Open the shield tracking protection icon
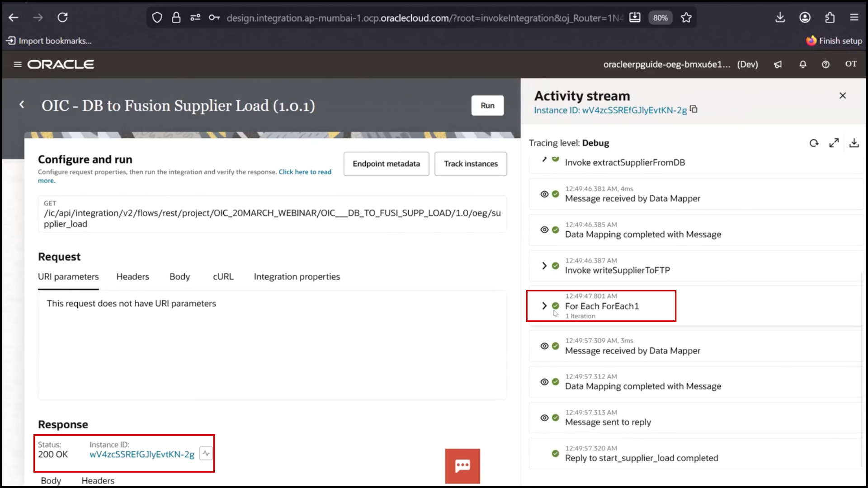 (157, 18)
